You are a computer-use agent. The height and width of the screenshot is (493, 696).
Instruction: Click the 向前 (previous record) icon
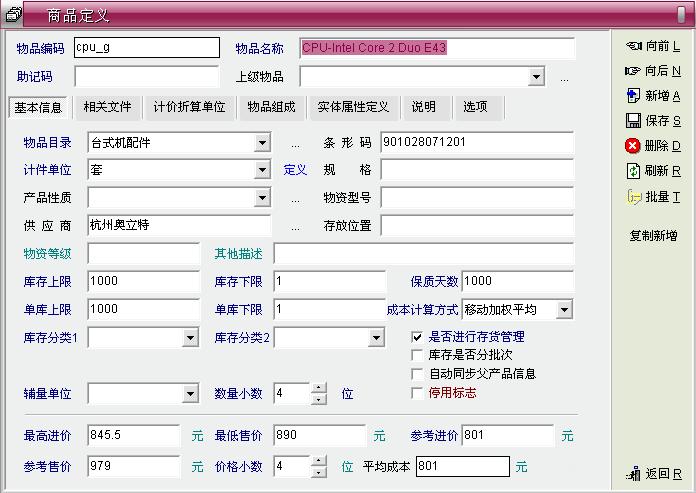(633, 46)
